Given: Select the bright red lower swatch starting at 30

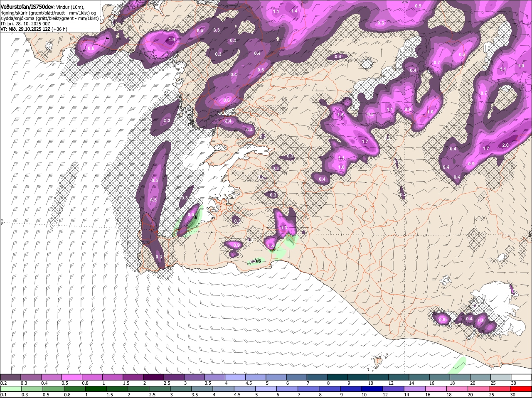Looking at the screenshot, I should (x=521, y=388).
